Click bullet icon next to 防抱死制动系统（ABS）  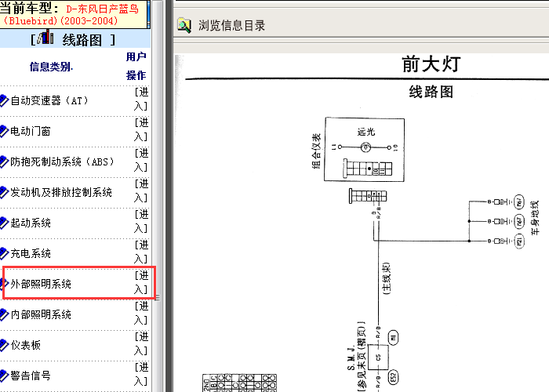[4, 162]
